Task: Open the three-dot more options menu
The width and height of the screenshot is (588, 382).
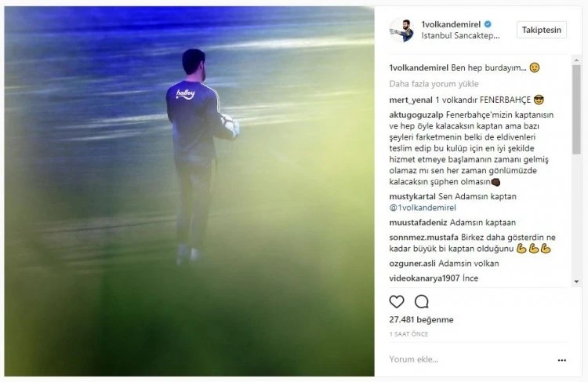Action: pos(562,360)
